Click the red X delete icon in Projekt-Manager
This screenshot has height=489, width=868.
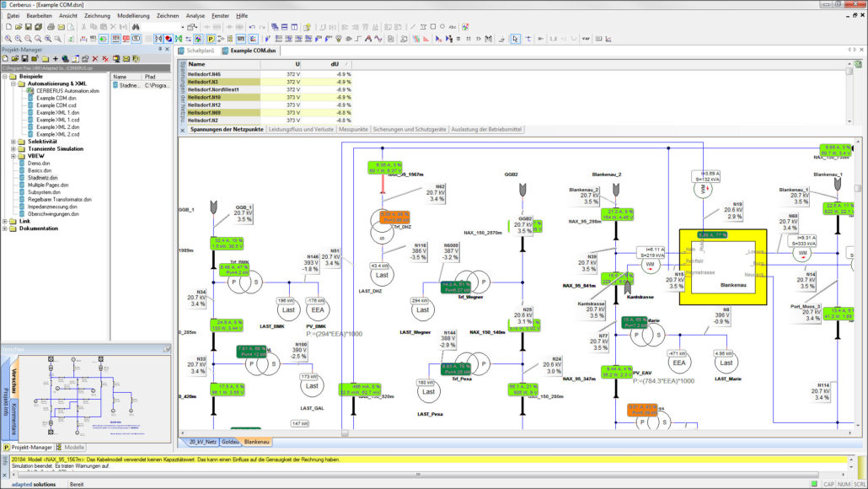click(x=94, y=59)
